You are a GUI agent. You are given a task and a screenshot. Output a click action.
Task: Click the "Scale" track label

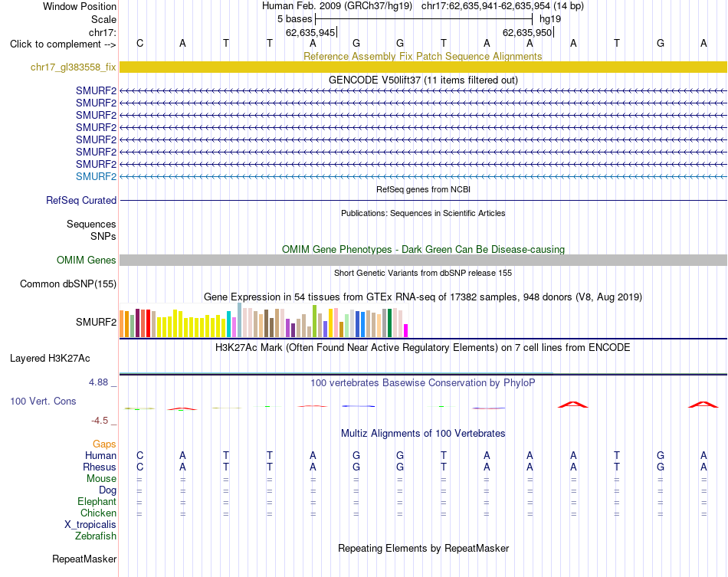pos(103,19)
